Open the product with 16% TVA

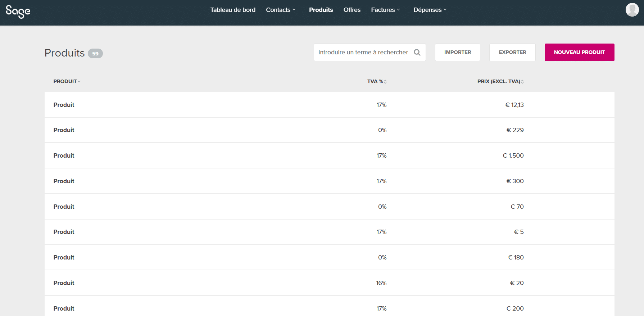pyautogui.click(x=329, y=283)
